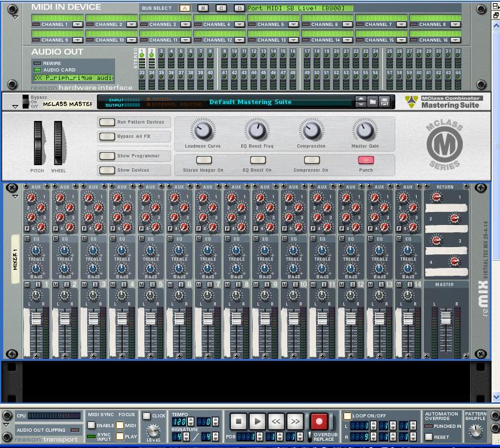Fold the Mixer 1 device triangle
Viewport: 500px width, 448px height.
15,197
